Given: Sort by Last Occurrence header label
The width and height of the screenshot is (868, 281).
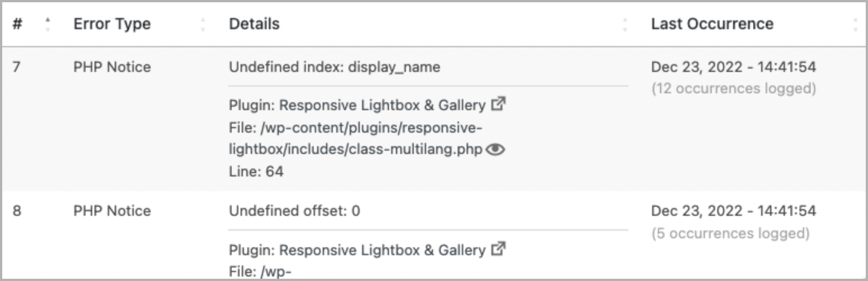Looking at the screenshot, I should point(712,24).
